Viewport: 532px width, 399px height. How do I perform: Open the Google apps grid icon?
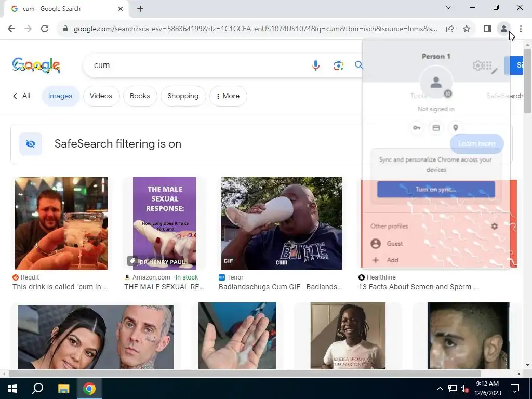click(487, 65)
